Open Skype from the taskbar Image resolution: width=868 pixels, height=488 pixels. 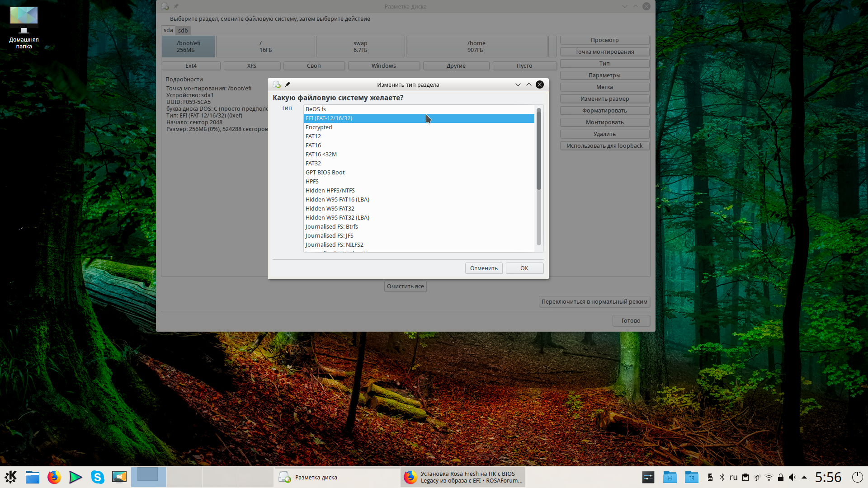click(x=97, y=477)
